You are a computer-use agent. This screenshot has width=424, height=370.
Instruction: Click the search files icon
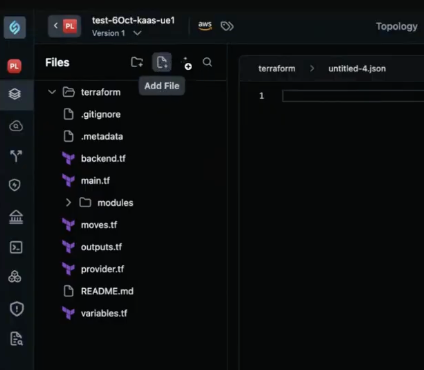tap(207, 62)
